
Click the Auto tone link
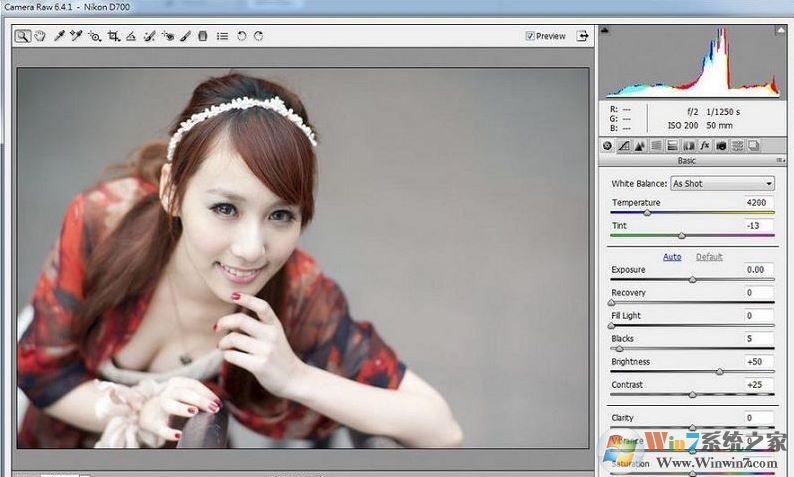[672, 257]
